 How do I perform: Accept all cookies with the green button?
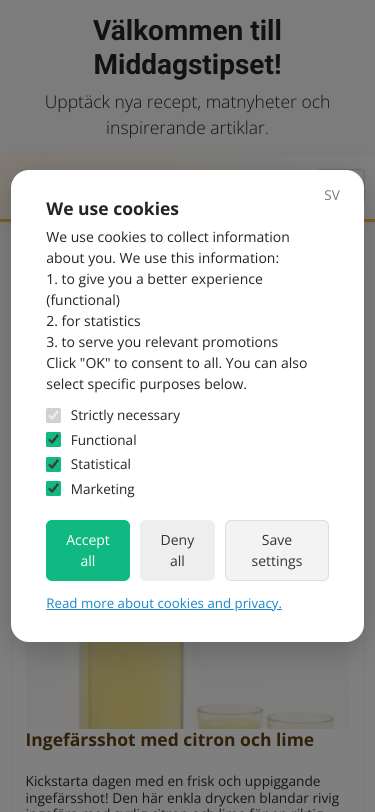pyautogui.click(x=88, y=550)
